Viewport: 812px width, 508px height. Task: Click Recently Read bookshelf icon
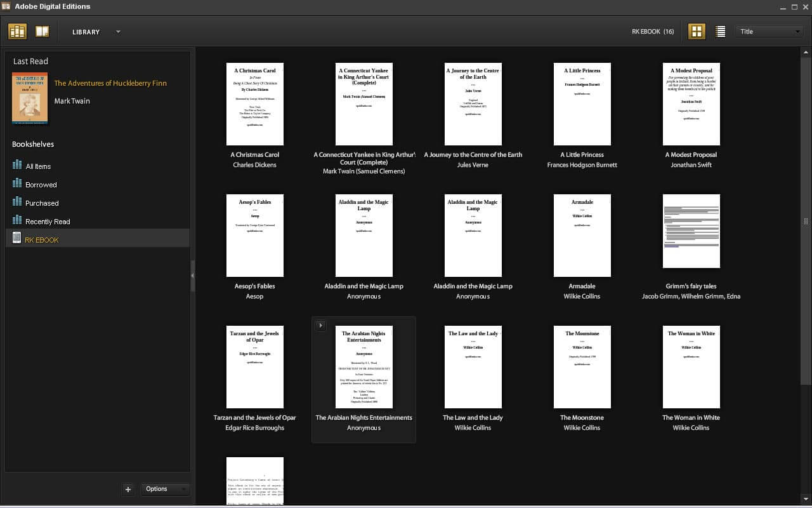click(17, 220)
